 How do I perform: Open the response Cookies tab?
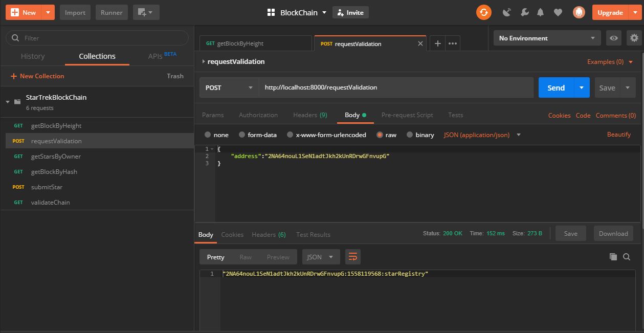coord(232,234)
